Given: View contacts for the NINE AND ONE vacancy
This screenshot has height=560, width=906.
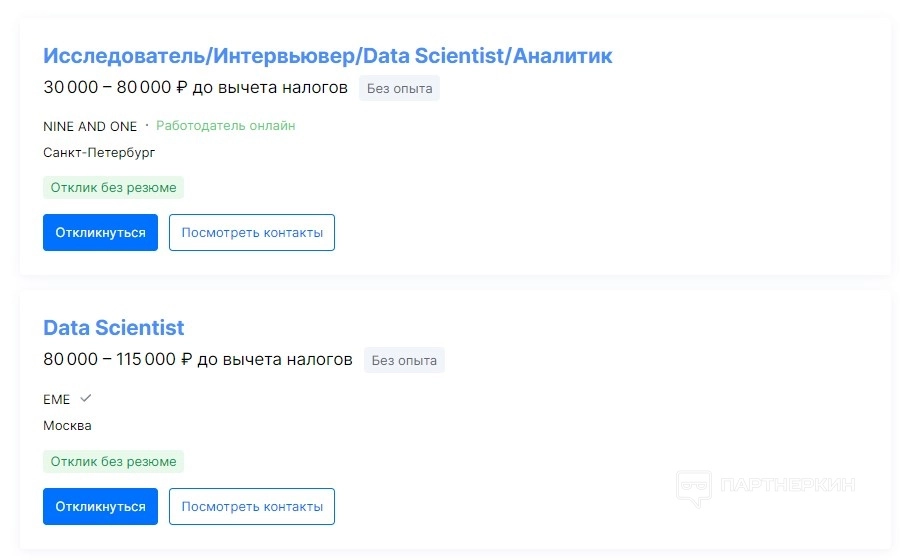Looking at the screenshot, I should click(252, 233).
